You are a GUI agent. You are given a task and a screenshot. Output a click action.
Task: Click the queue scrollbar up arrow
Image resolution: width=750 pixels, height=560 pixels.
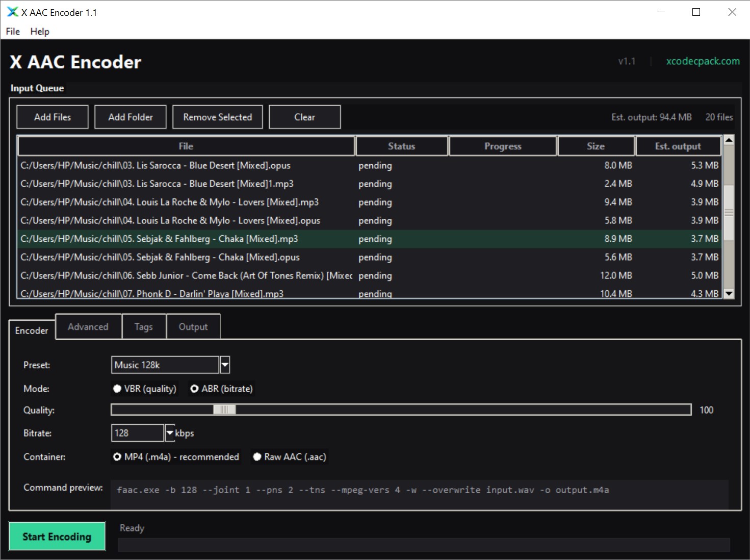pos(729,140)
